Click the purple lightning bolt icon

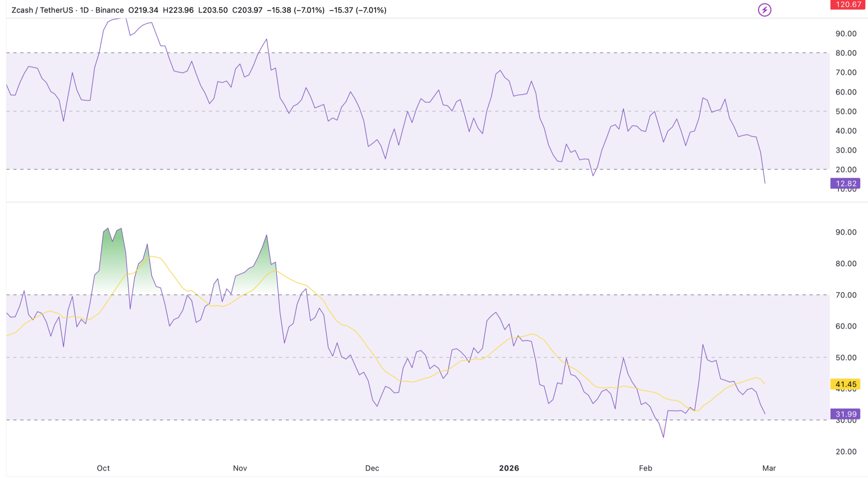point(764,10)
